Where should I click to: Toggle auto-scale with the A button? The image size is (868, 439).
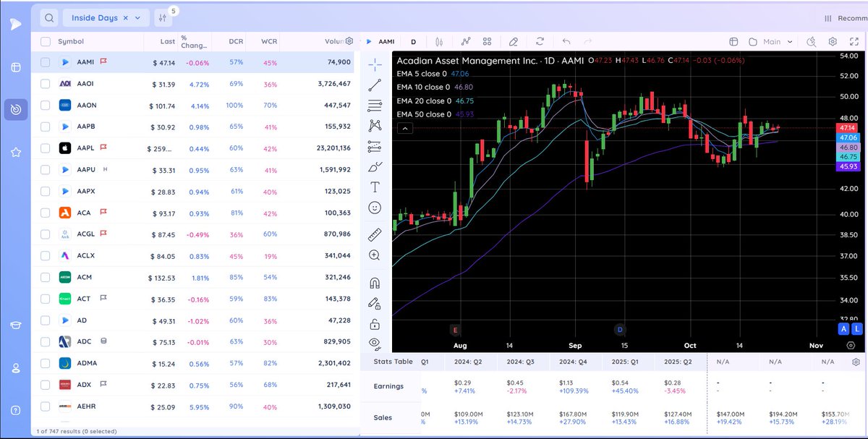(843, 328)
